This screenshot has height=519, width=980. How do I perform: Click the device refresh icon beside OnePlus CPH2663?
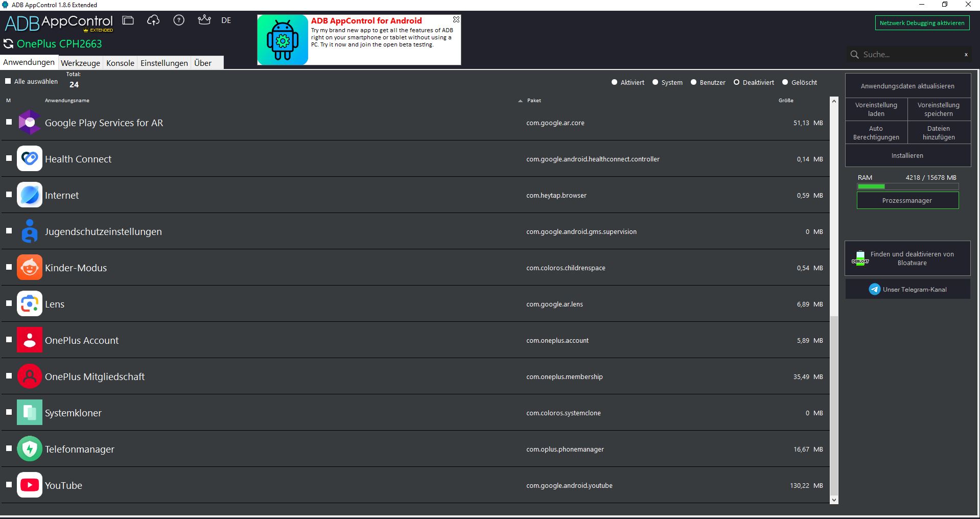(x=9, y=44)
